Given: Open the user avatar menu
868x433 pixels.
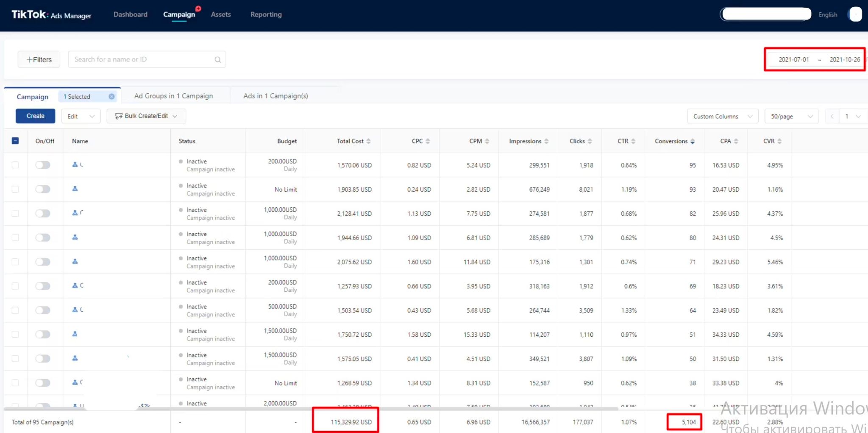Looking at the screenshot, I should click(855, 14).
